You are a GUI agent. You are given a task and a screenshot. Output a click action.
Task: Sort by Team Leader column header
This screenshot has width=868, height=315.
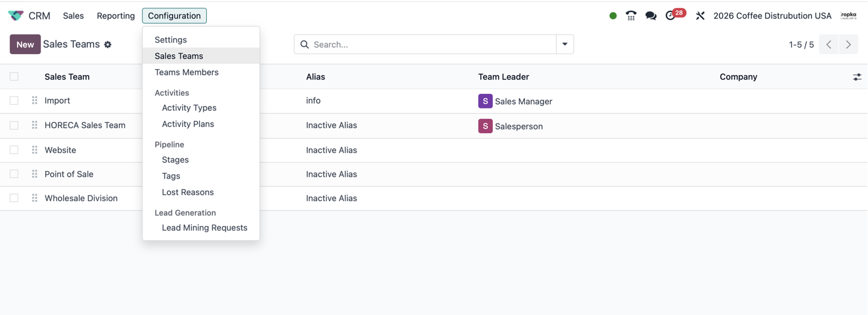point(504,77)
